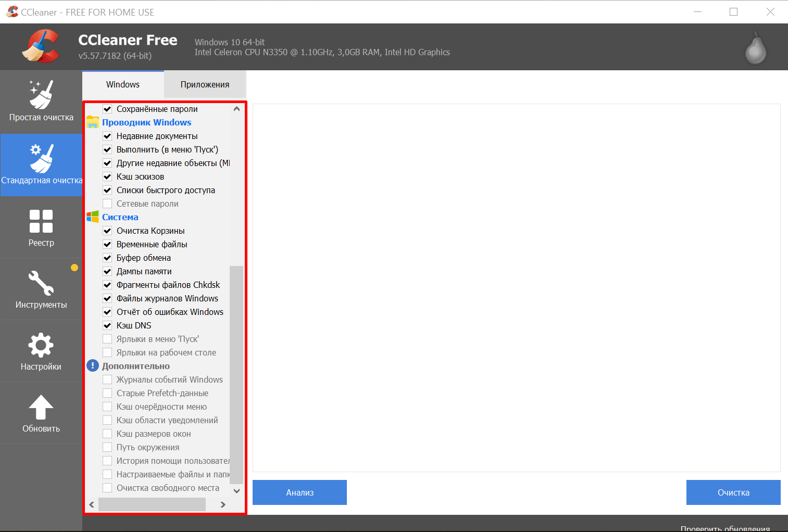Click the Обновить upgrade arrow
This screenshot has height=532, width=788.
coord(41,413)
